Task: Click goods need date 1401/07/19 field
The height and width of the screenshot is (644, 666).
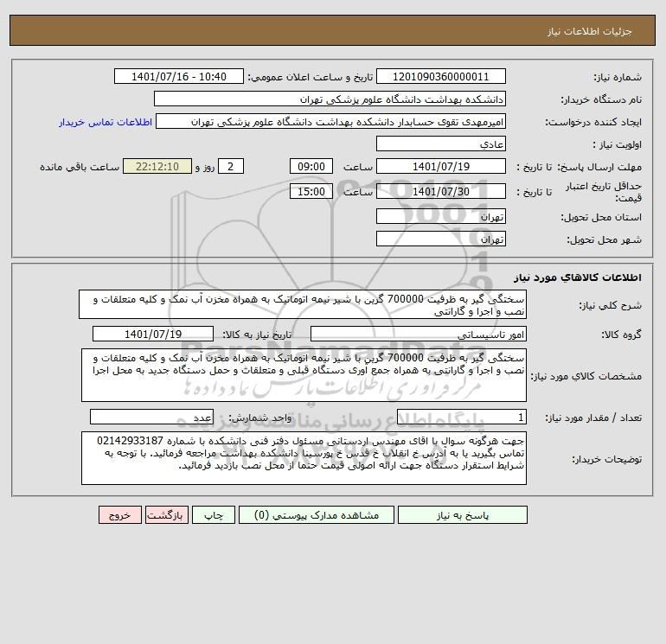Action: point(153,334)
